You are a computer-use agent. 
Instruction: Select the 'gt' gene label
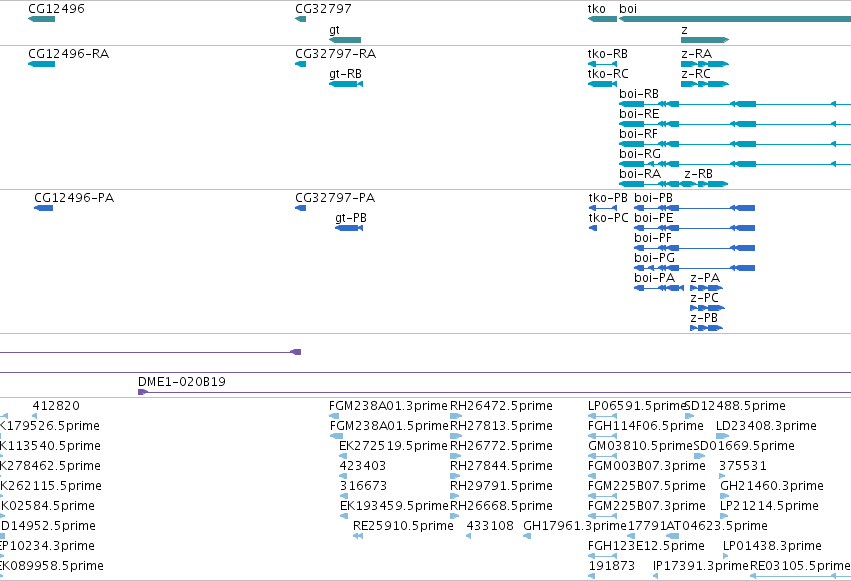(x=334, y=30)
